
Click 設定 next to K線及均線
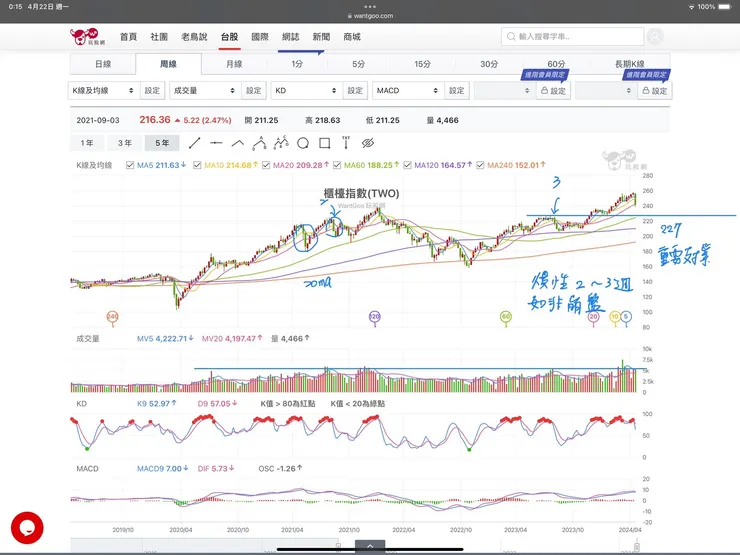(152, 91)
